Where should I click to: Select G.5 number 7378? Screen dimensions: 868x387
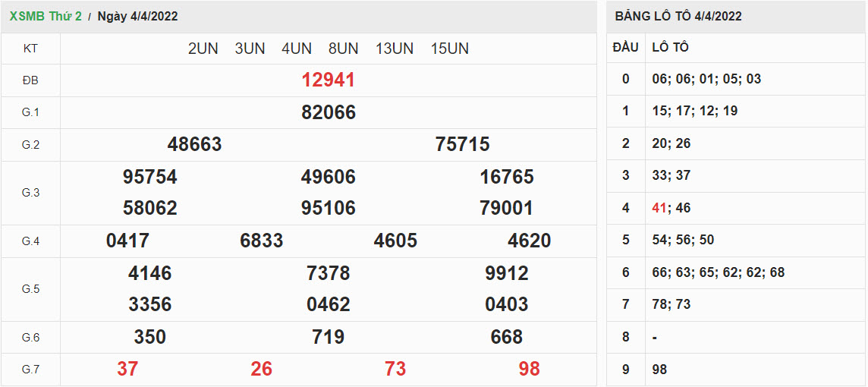(x=328, y=274)
